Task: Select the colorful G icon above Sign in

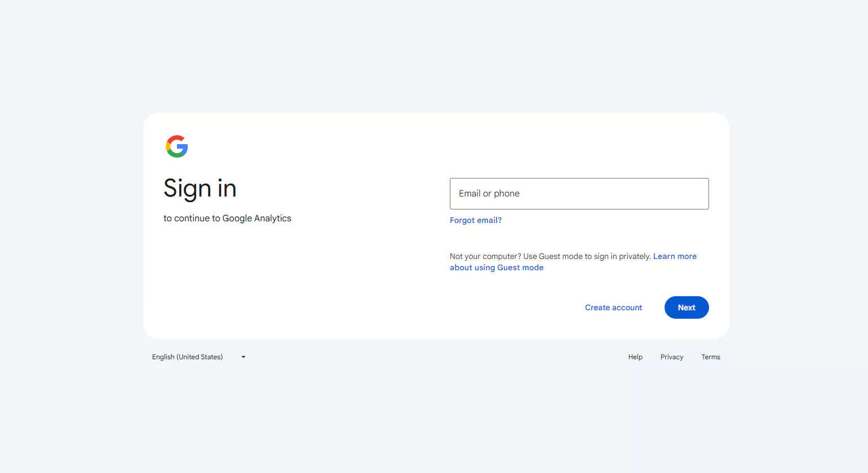Action: tap(177, 146)
